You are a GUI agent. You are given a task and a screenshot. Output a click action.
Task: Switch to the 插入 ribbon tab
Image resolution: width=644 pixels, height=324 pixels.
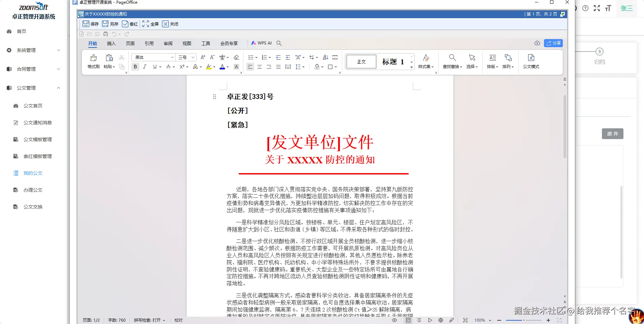tap(111, 43)
